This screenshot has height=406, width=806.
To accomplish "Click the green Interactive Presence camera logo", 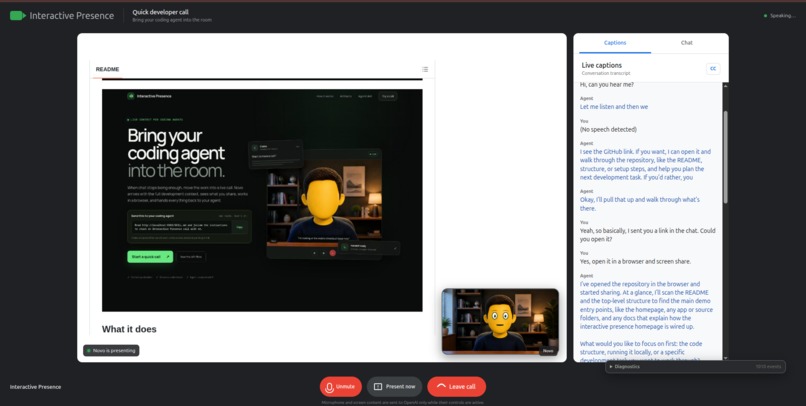I will click(x=17, y=16).
